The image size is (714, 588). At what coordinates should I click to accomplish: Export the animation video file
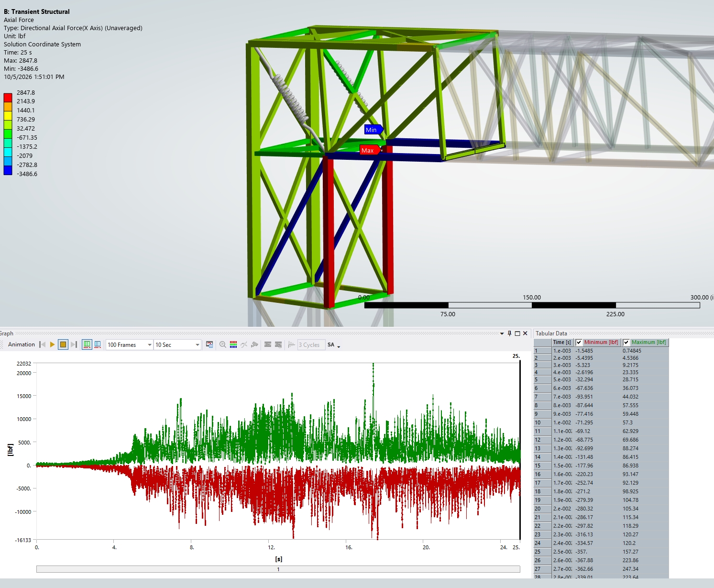(x=209, y=344)
